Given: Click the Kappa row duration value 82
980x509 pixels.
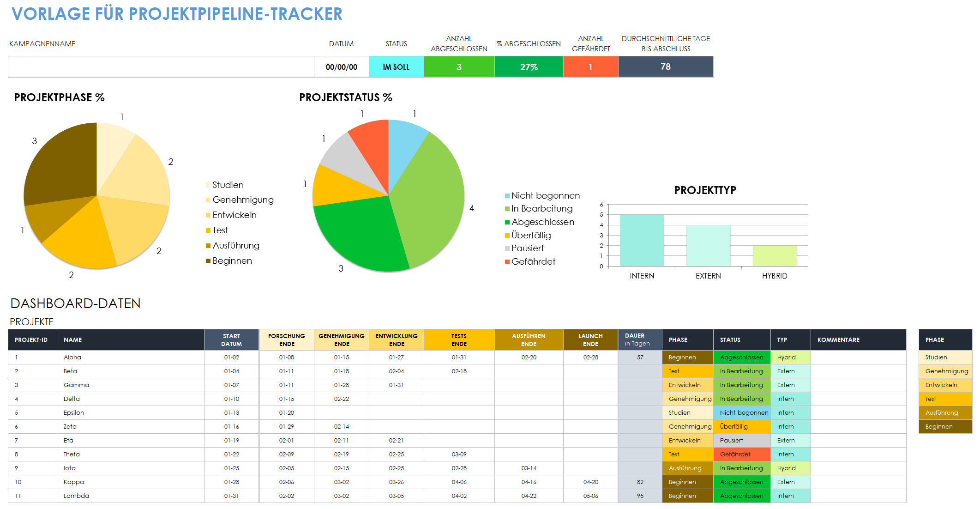Looking at the screenshot, I should (x=640, y=482).
